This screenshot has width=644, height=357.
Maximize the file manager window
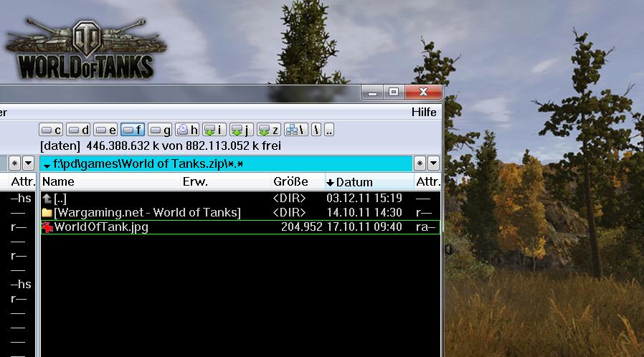coord(394,92)
